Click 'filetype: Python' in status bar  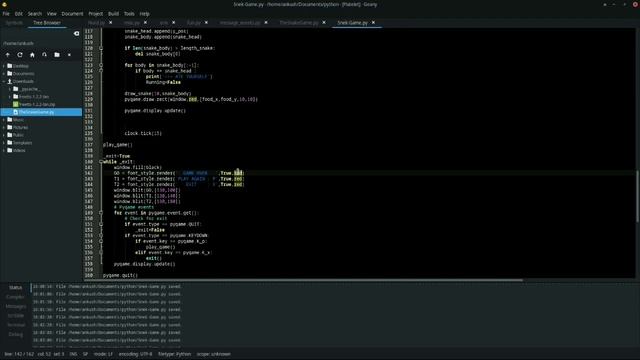174,354
